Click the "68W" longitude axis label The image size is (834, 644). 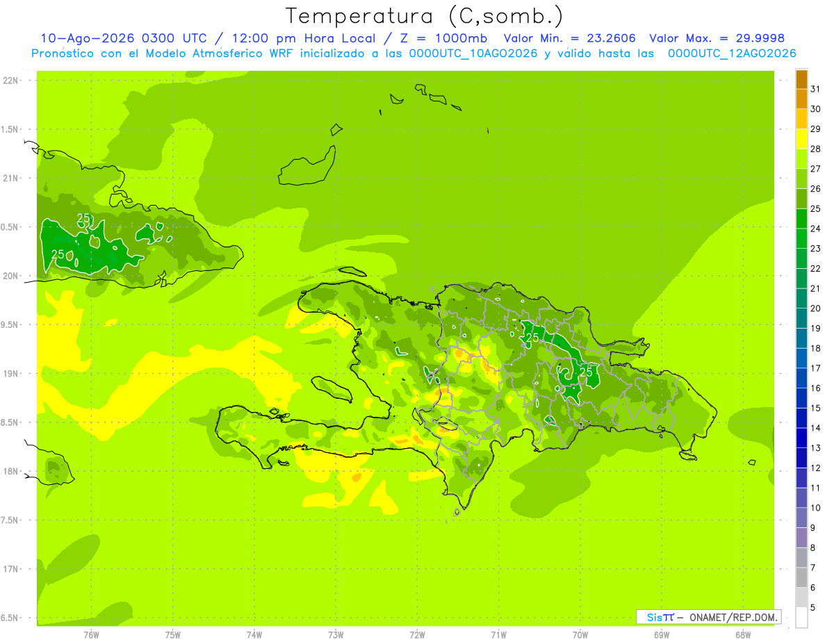pyautogui.click(x=742, y=635)
